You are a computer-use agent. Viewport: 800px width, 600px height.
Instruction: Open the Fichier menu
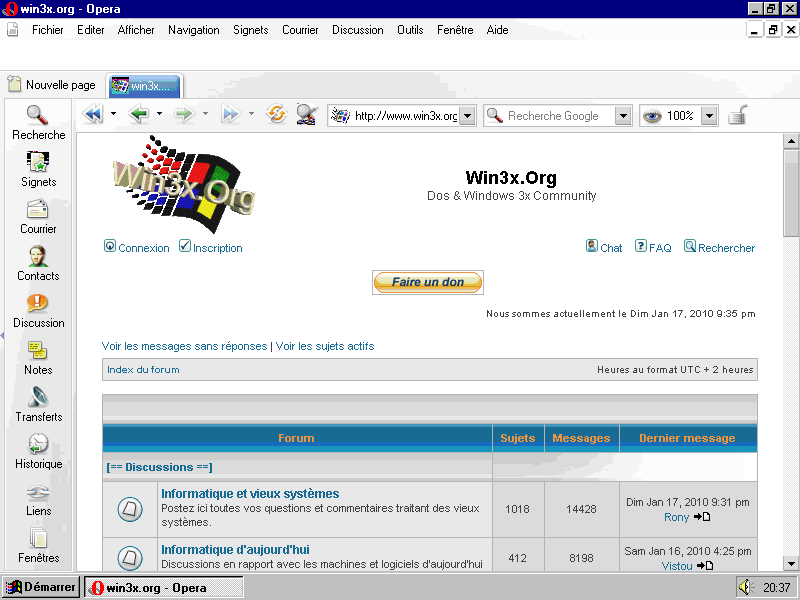pos(47,30)
